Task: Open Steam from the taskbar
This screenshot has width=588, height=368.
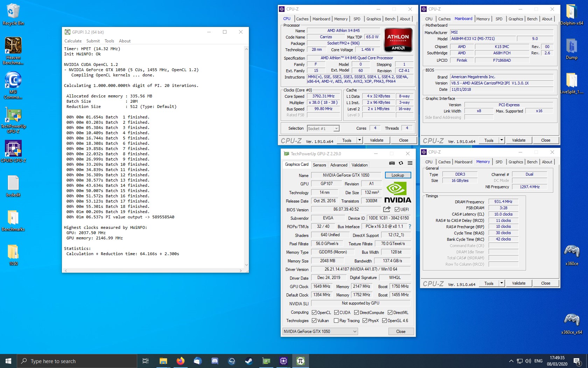Action: (249, 361)
